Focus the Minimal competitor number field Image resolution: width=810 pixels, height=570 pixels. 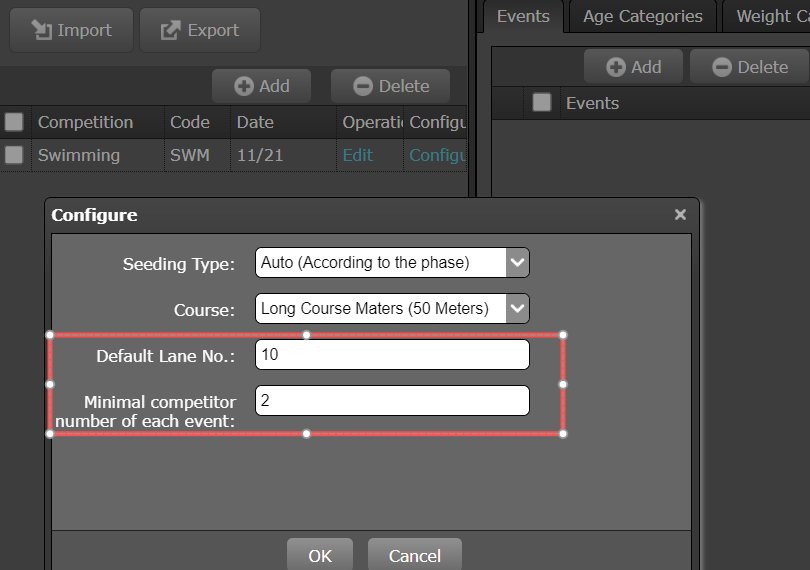tap(391, 401)
